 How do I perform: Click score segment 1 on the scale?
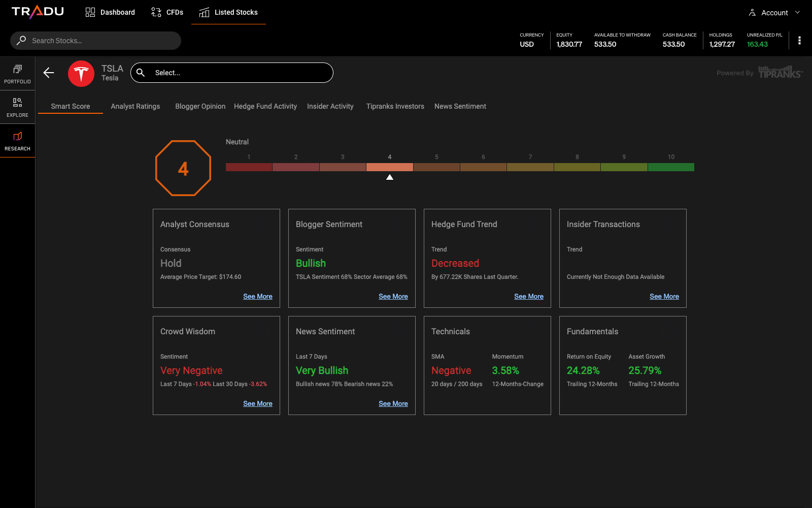(249, 167)
